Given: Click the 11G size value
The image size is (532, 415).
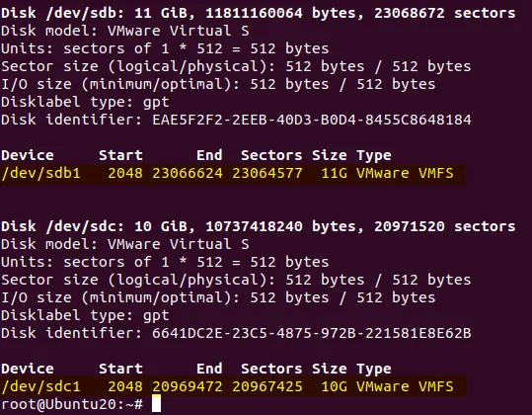Looking at the screenshot, I should pos(335,173).
